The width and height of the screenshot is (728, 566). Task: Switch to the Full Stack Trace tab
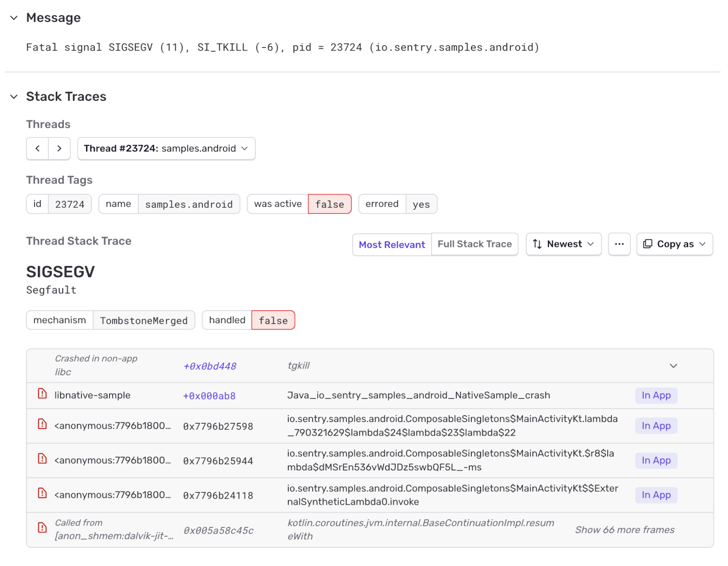pos(474,244)
